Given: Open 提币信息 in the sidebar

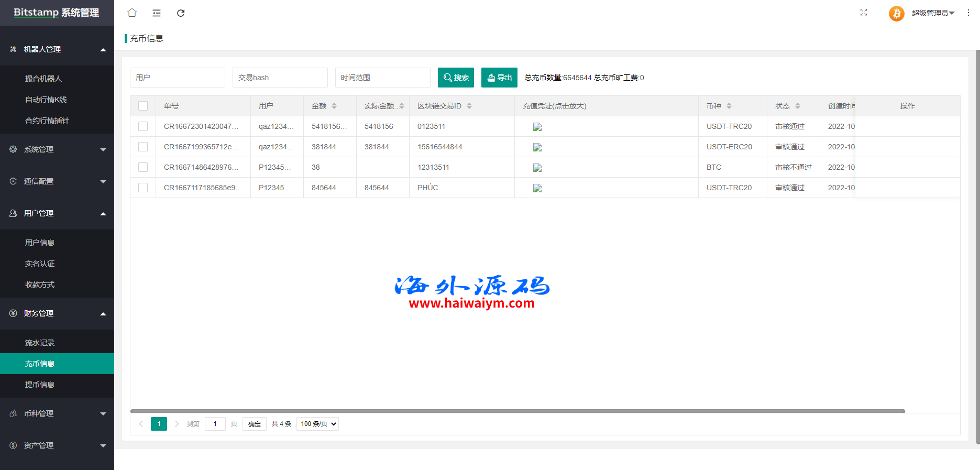Looking at the screenshot, I should click(x=40, y=385).
